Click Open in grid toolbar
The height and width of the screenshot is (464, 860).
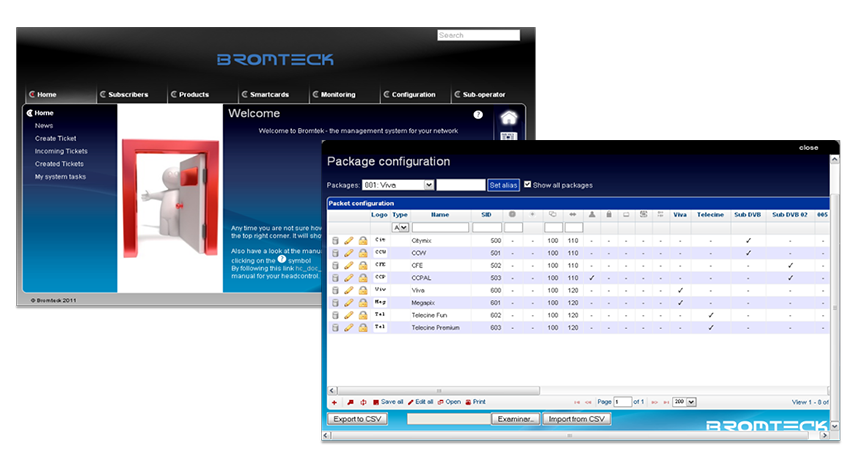click(x=449, y=402)
